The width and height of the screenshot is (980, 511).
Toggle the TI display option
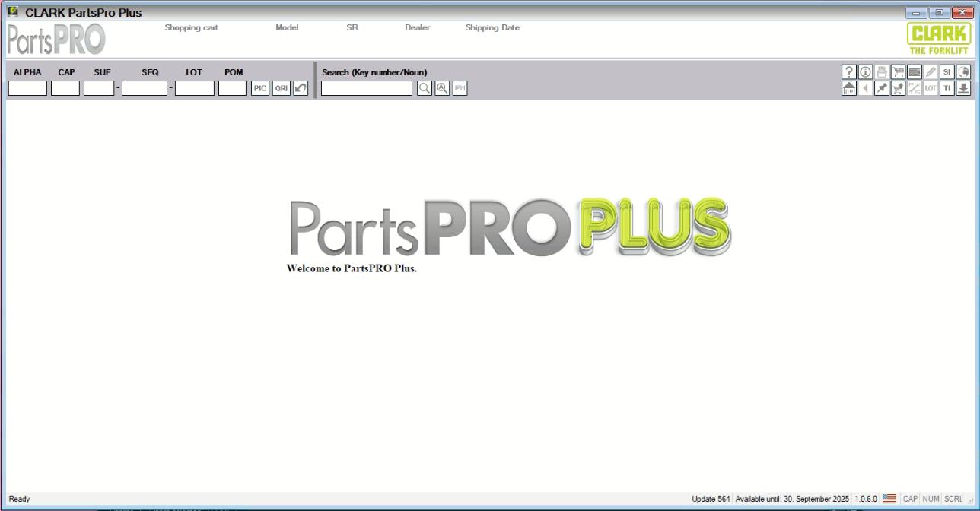point(947,88)
